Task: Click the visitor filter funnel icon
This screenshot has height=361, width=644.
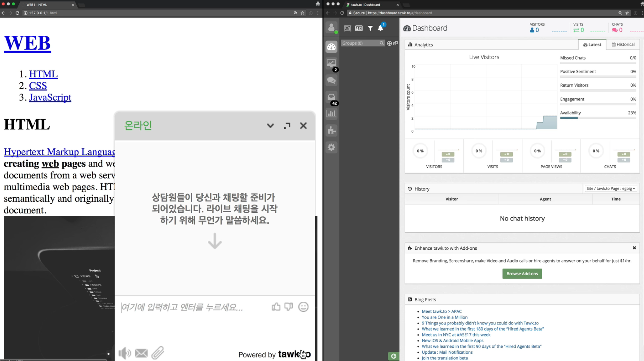Action: tap(370, 28)
